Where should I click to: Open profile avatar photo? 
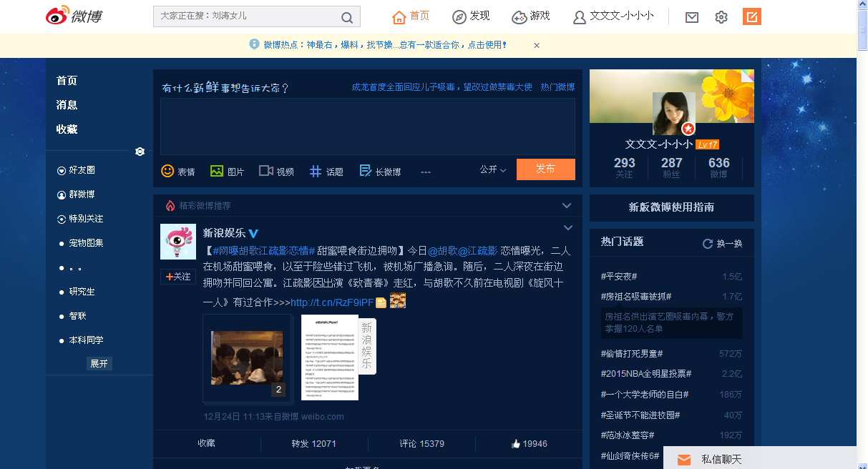tap(674, 114)
